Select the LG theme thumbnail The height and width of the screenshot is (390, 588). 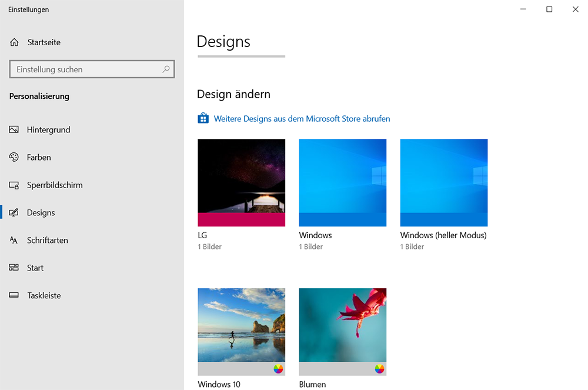[x=241, y=182]
